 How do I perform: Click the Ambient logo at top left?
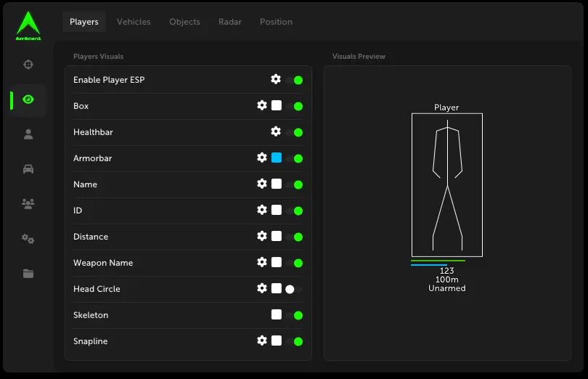(x=28, y=25)
